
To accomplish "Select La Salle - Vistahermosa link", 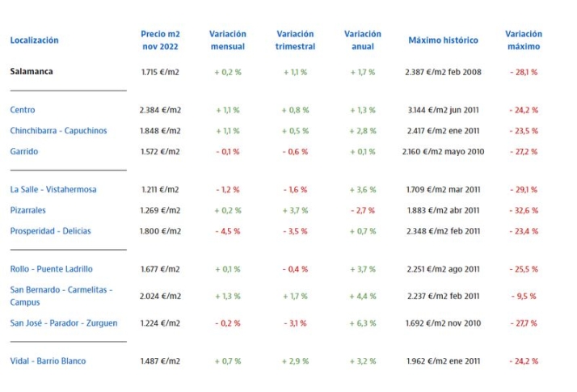I will [x=53, y=190].
